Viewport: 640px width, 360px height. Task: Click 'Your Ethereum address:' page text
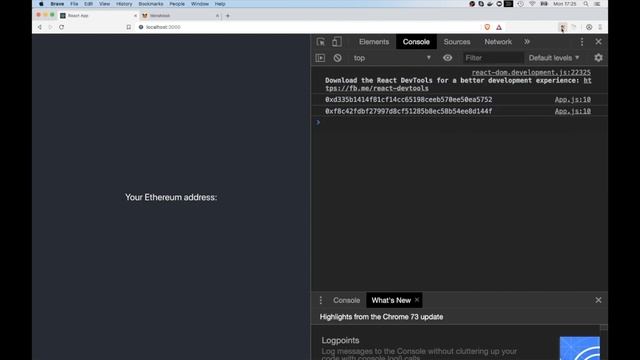pyautogui.click(x=171, y=197)
